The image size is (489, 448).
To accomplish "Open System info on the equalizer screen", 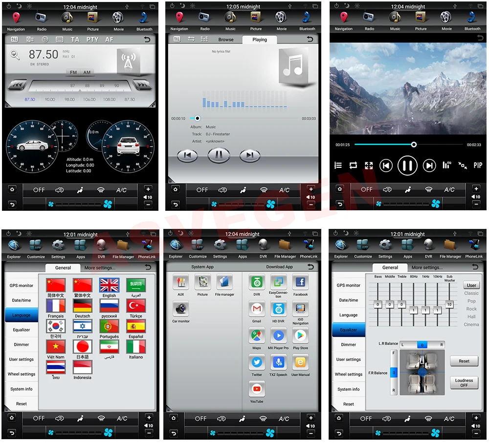I will pos(348,389).
